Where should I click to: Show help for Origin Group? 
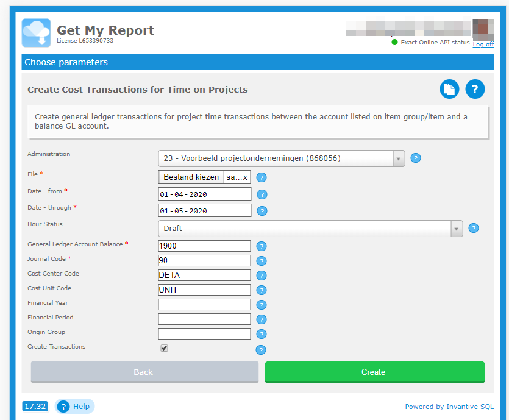click(x=262, y=334)
